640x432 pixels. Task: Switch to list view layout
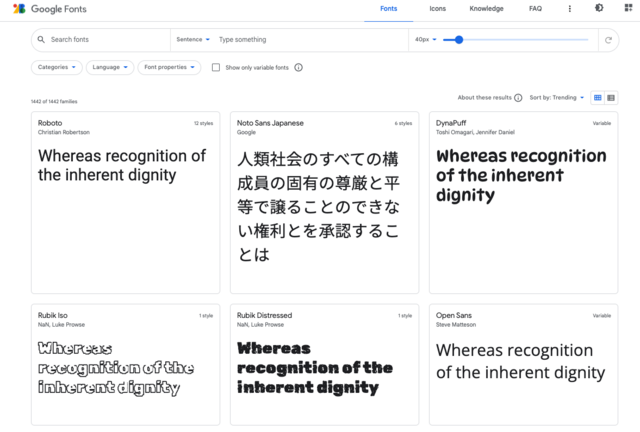[x=611, y=98]
